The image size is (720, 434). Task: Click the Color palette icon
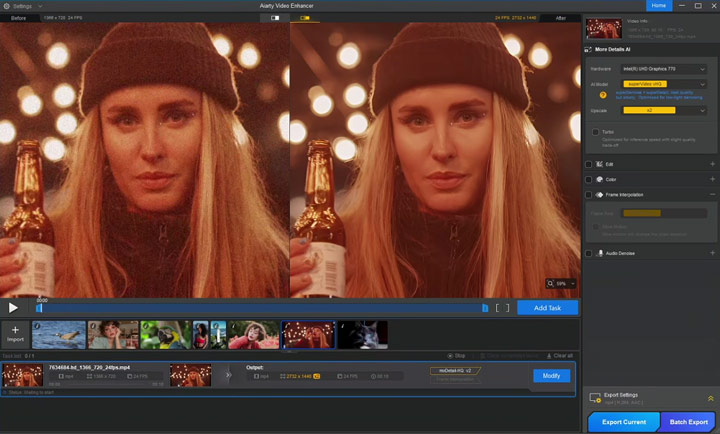(599, 180)
